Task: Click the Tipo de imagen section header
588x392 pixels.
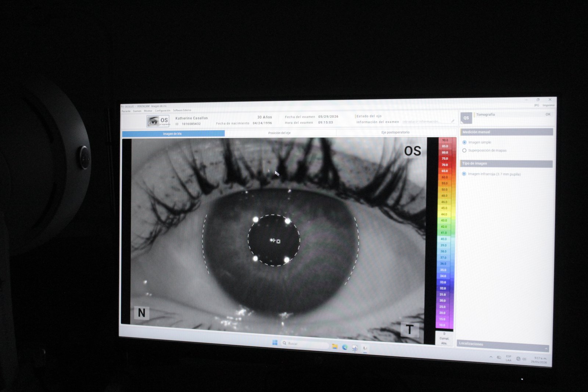Action: pos(506,163)
